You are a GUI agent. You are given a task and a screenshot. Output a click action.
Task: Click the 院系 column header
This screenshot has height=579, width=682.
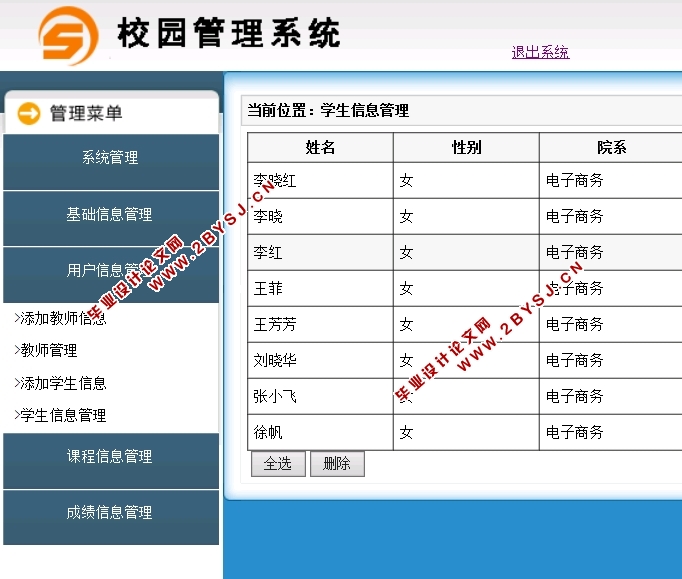point(611,148)
